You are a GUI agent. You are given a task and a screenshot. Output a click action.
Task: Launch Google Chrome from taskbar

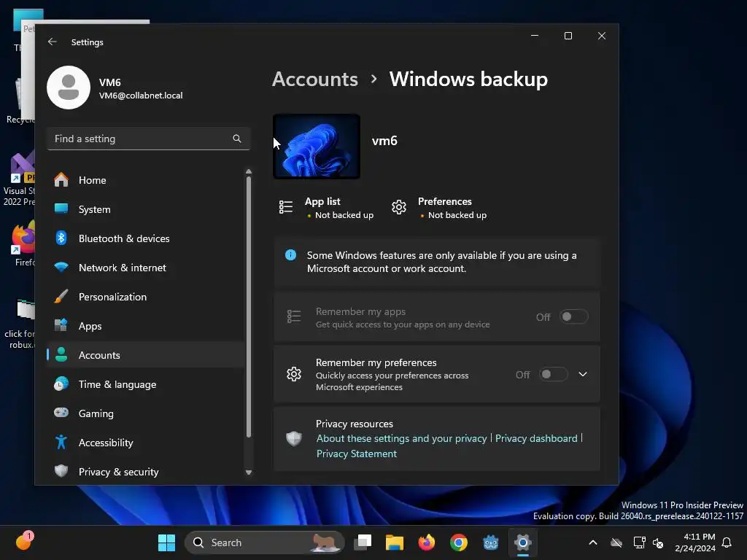[458, 542]
